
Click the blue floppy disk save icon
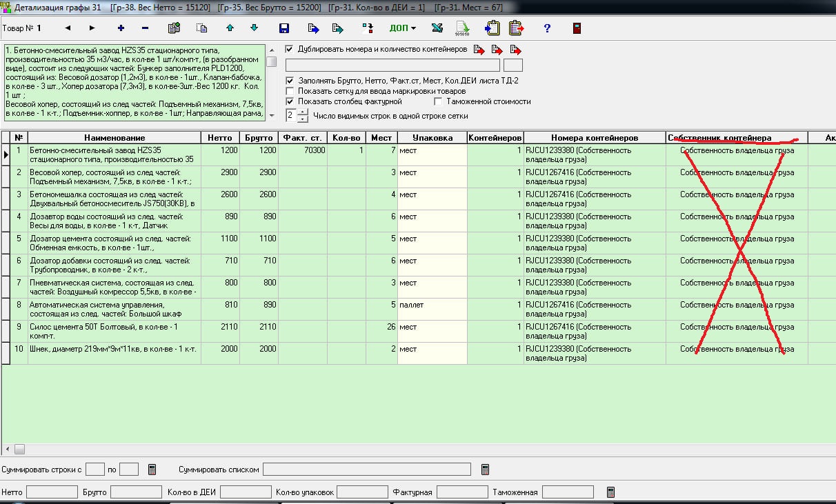pos(283,28)
